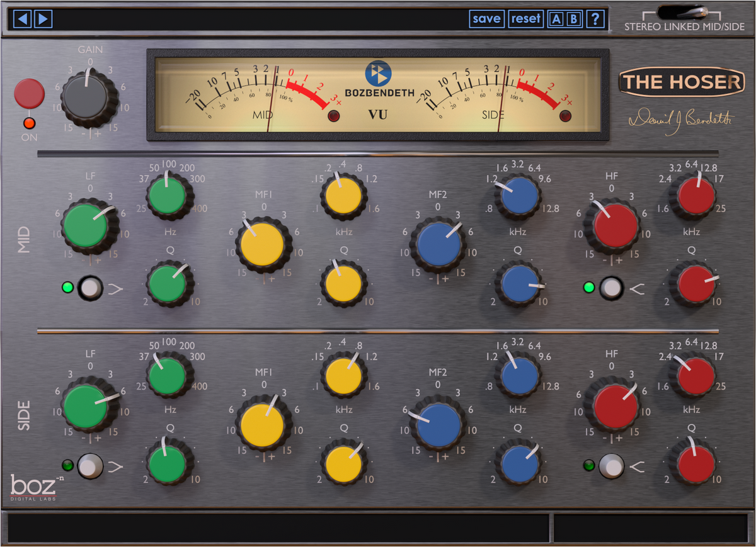The width and height of the screenshot is (756, 547).
Task: Click the preset name display bar
Action: (258, 19)
